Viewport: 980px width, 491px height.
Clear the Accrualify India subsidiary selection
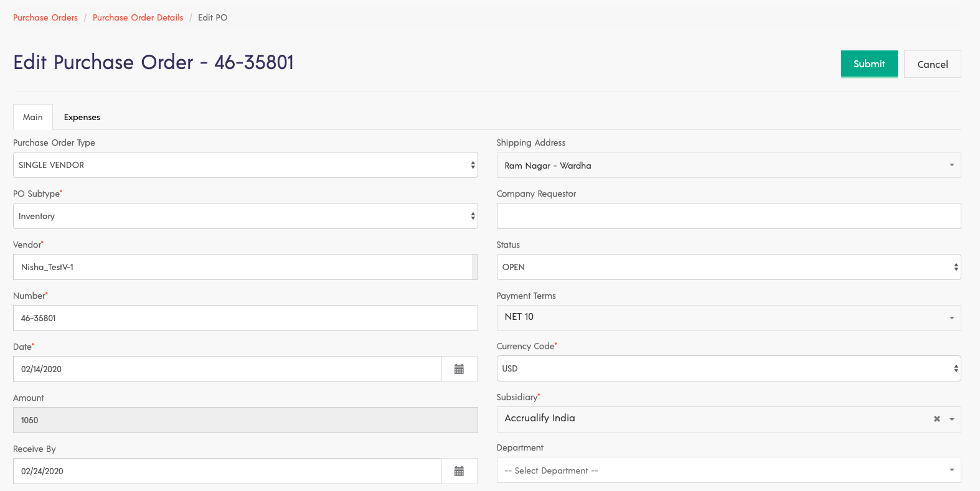[x=936, y=419]
